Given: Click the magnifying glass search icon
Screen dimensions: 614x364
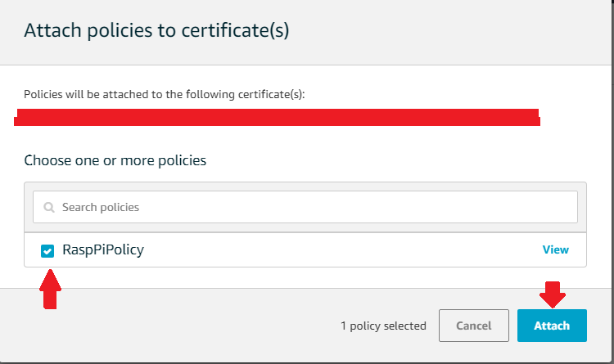Looking at the screenshot, I should click(x=49, y=208).
